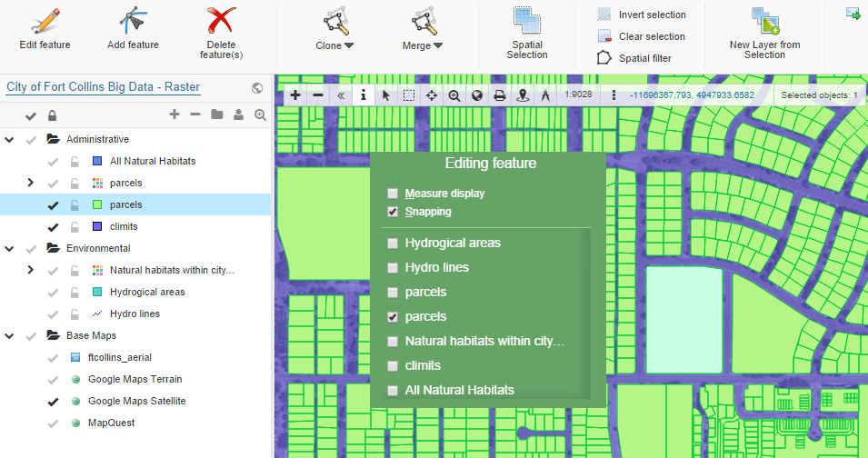Click the checkmark icon in layer panel header
This screenshot has height=458, width=868.
click(x=31, y=116)
